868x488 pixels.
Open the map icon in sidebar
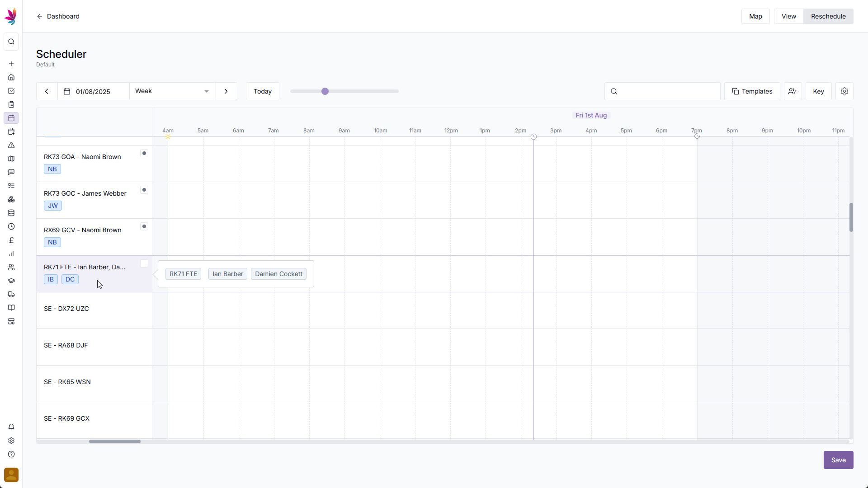point(11,159)
